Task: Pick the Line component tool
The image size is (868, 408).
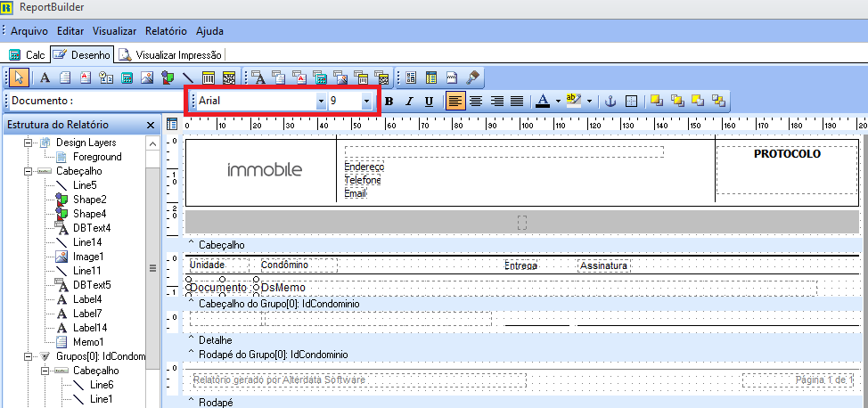Action: click(188, 78)
